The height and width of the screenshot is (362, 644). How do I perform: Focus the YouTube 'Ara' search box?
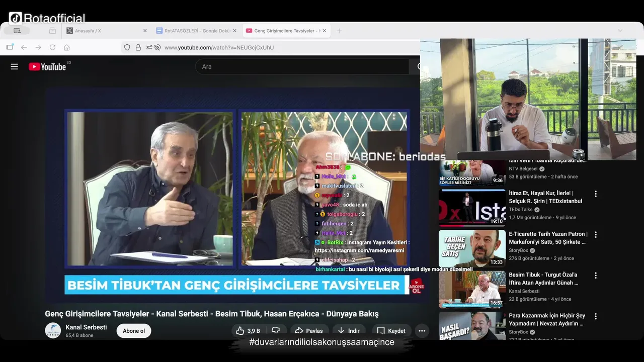click(302, 66)
